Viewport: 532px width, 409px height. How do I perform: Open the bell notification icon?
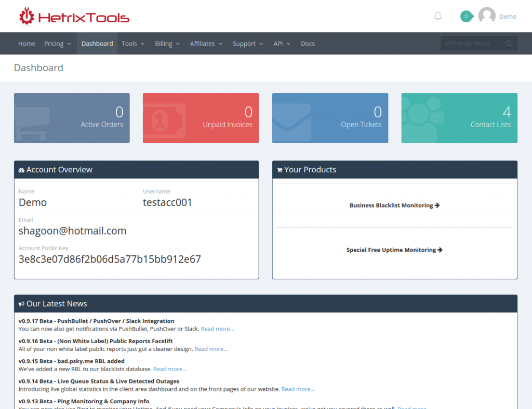coord(437,16)
